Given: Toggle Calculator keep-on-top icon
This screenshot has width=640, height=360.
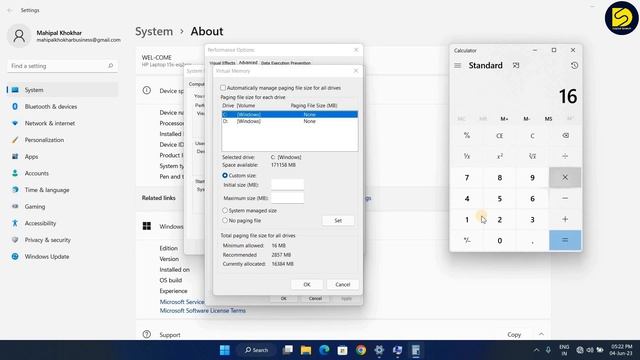Looking at the screenshot, I should click(x=516, y=65).
